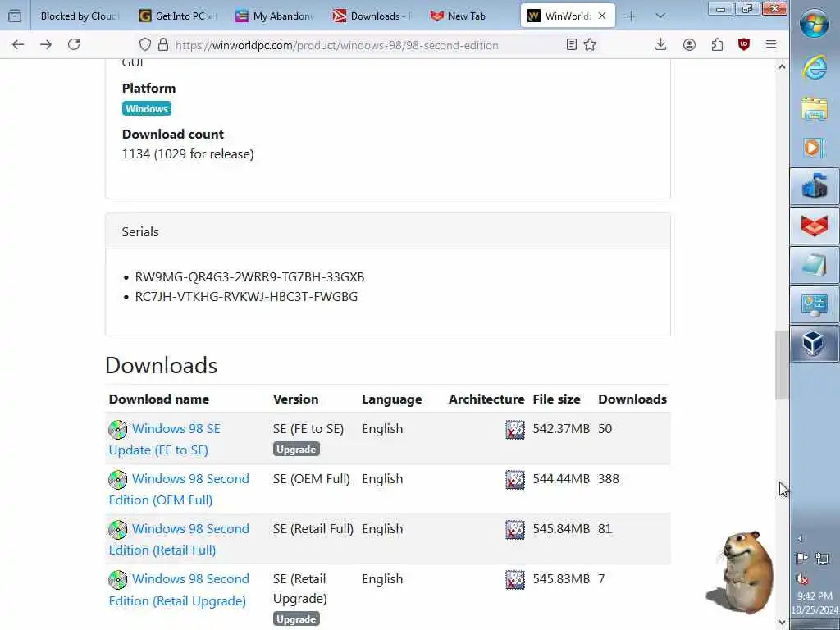Click disc icon beside Retail Upgrade download

coord(118,580)
